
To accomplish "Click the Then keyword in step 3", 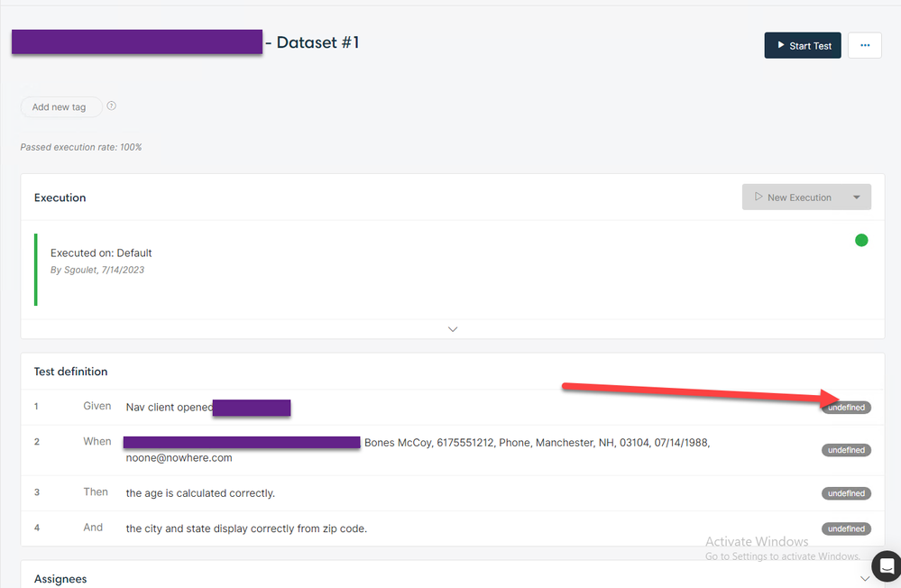I will click(96, 492).
